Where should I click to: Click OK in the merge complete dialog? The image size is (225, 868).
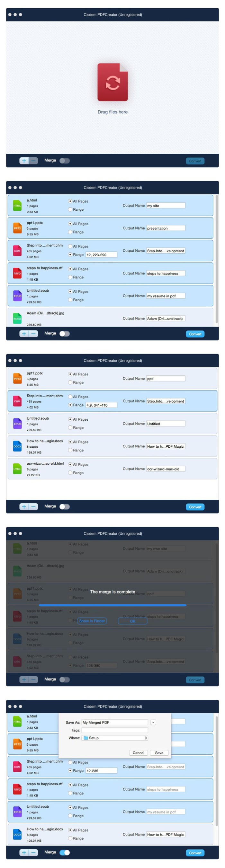coord(132,621)
